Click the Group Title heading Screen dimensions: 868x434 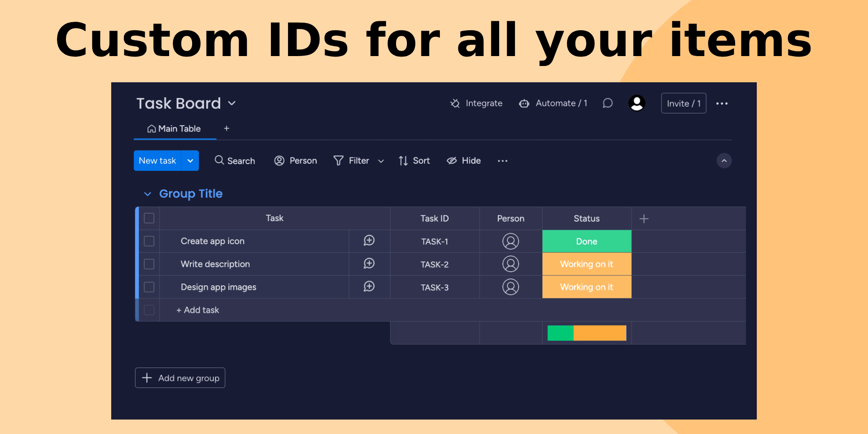pos(191,194)
